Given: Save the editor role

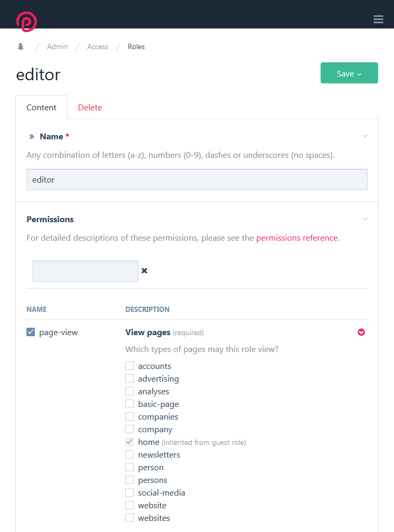Looking at the screenshot, I should (x=344, y=73).
